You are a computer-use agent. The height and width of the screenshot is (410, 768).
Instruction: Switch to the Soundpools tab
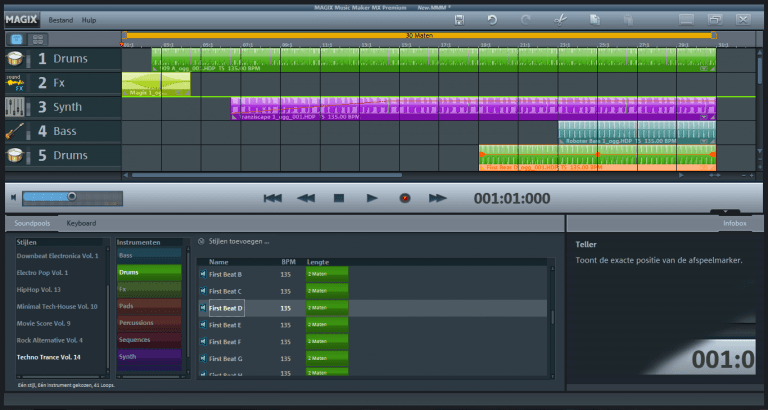[x=32, y=223]
